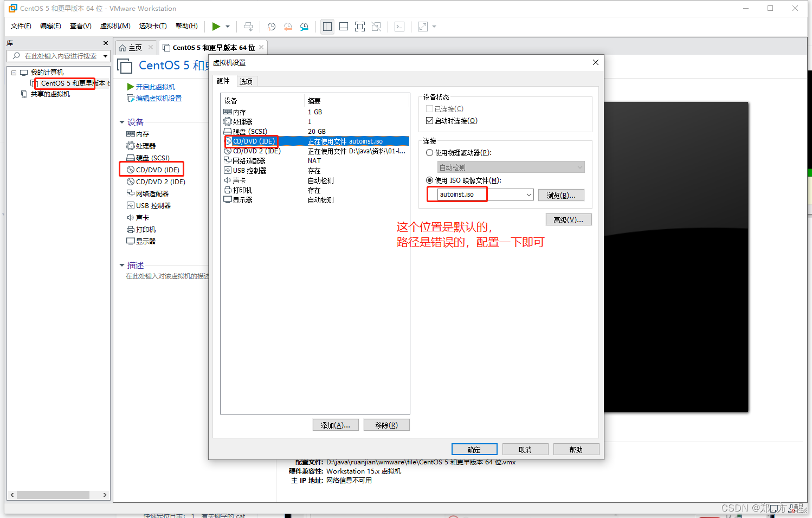Select USB 控制器 row in settings hardware list
812x518 pixels.
click(x=315, y=171)
